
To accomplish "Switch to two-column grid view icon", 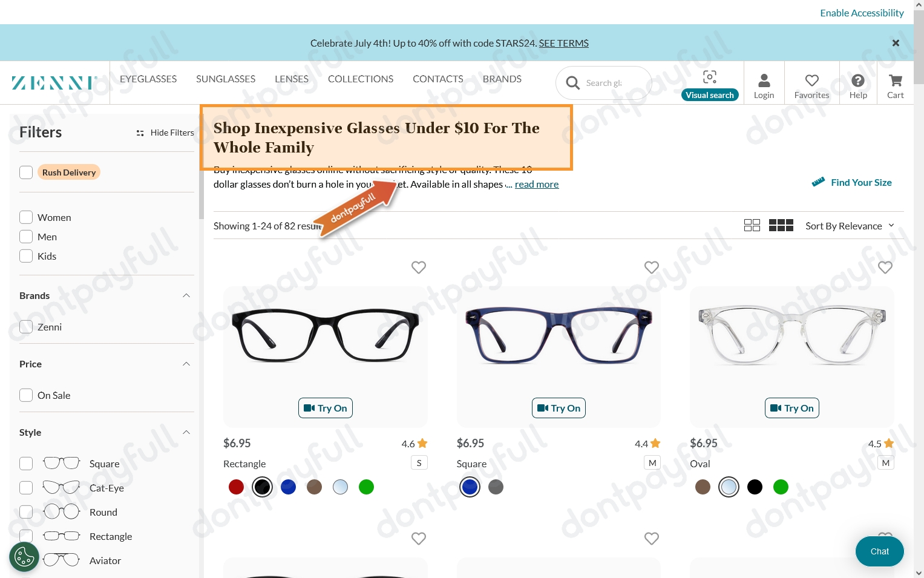I will [x=752, y=226].
